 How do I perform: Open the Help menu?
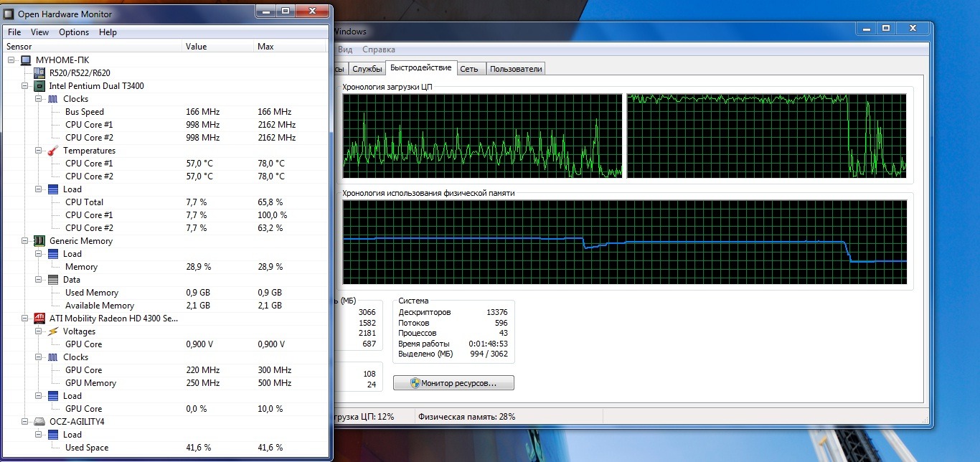click(x=108, y=32)
